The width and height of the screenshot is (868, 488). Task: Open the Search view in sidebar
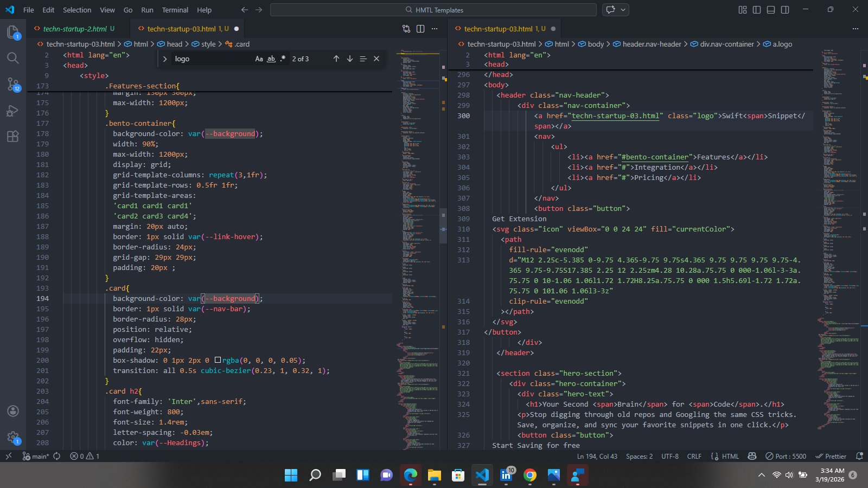13,58
